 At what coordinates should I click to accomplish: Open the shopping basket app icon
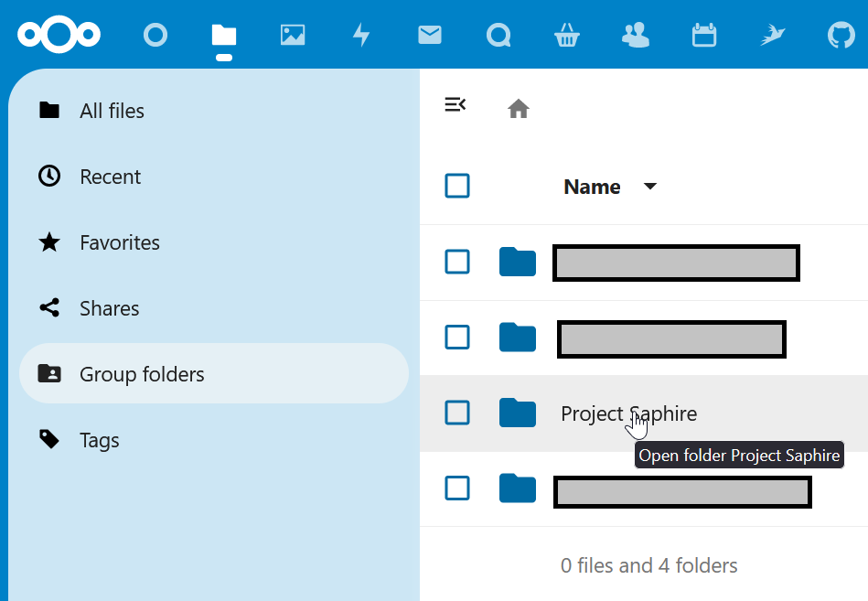(x=566, y=34)
